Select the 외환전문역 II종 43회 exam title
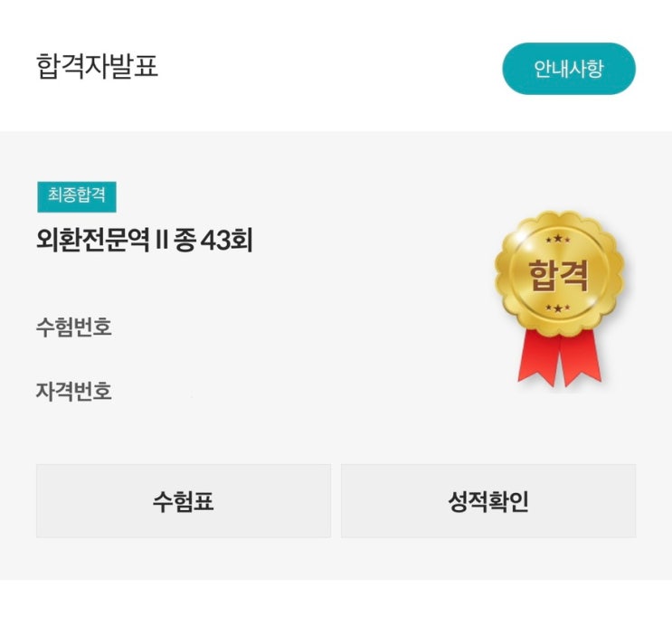The image size is (672, 626). [x=144, y=242]
